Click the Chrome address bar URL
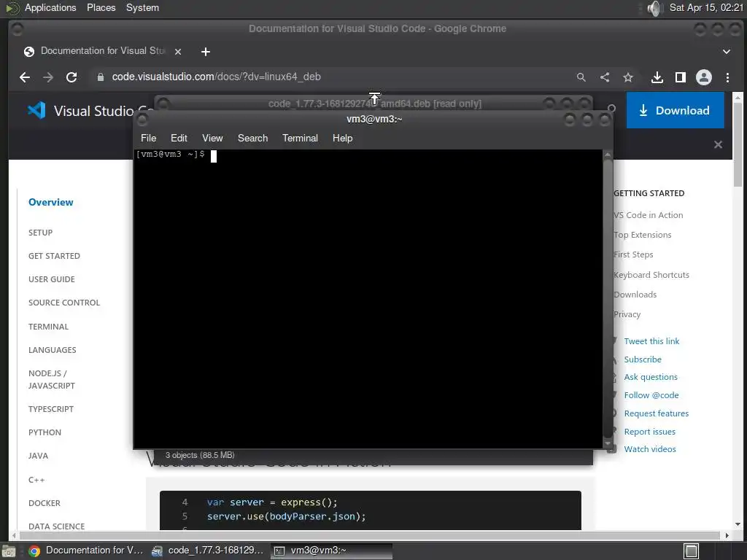747x560 pixels. coord(216,77)
